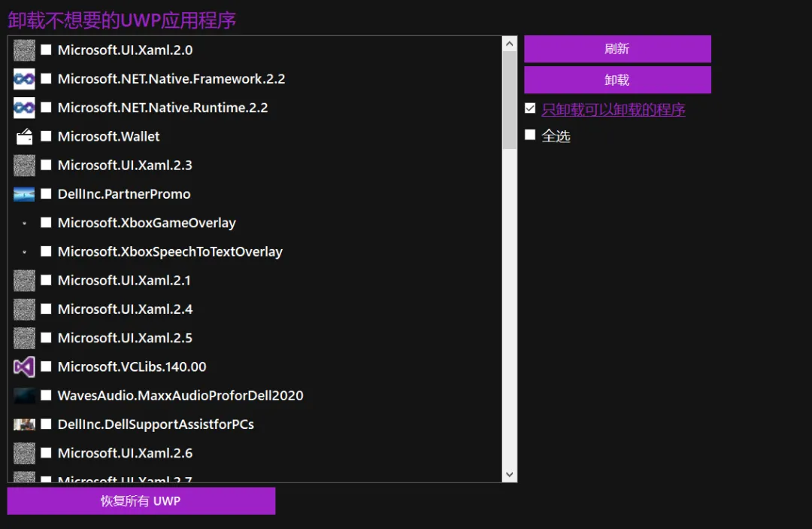Select the Microsoft.VCLibs.140.00 checkbox
812x529 pixels.
(x=46, y=366)
